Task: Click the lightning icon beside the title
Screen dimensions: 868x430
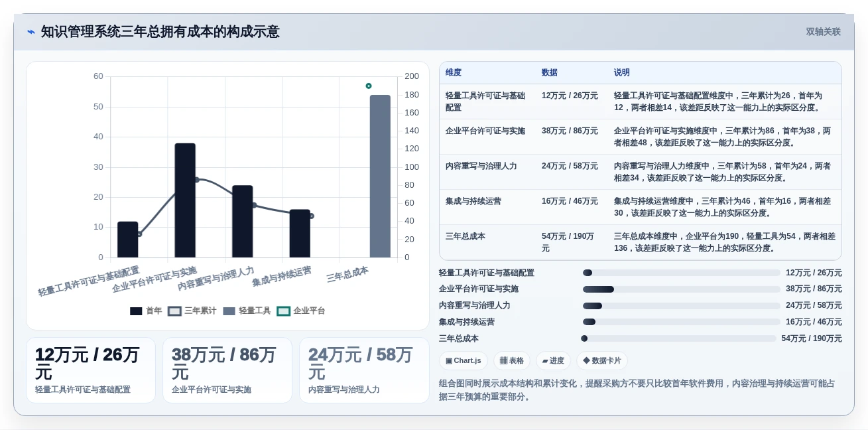Action: tap(31, 32)
